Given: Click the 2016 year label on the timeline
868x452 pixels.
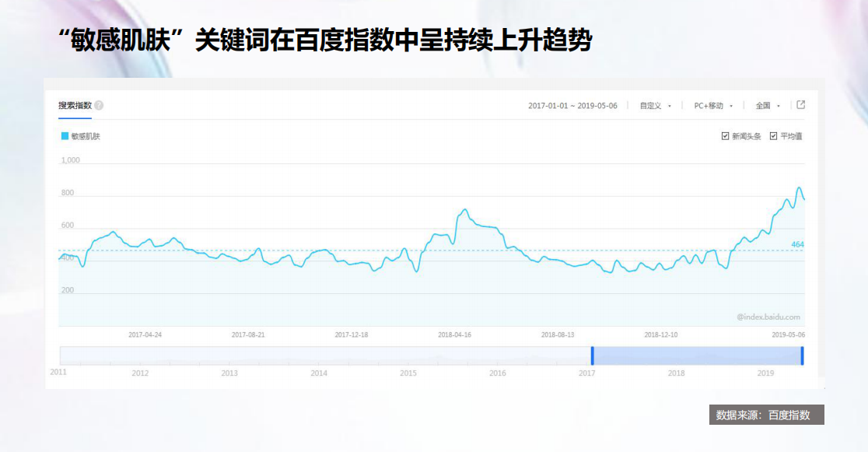Looking at the screenshot, I should point(498,373).
